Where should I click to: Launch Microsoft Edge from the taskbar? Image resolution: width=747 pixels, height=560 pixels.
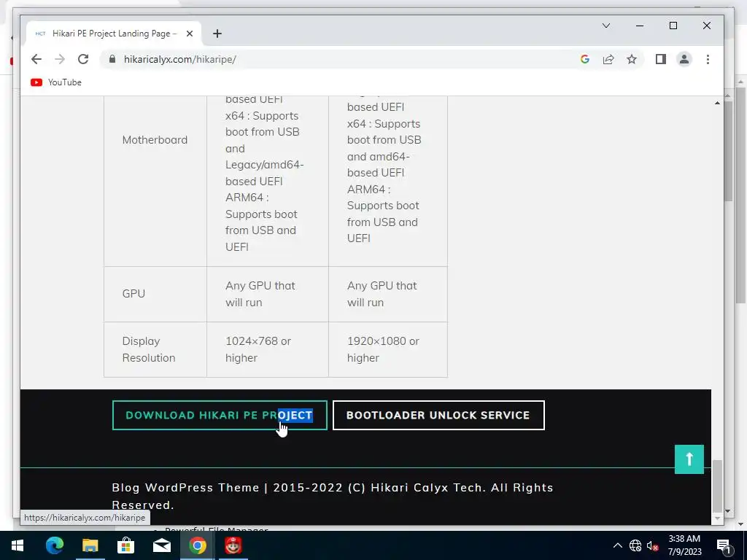pyautogui.click(x=54, y=545)
